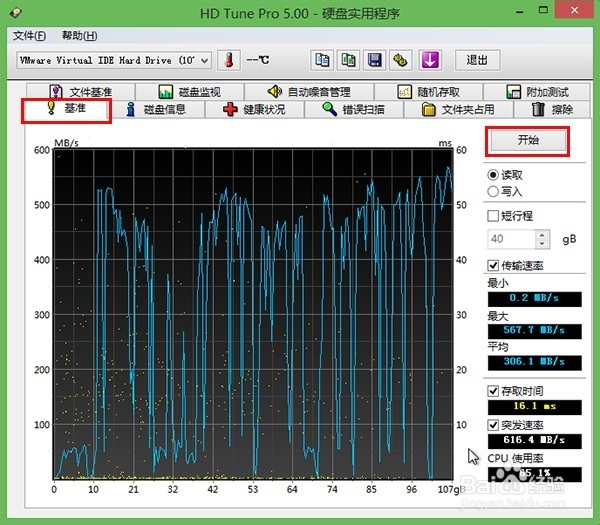Open the 错误扫描 tab
The width and height of the screenshot is (600, 525).
pyautogui.click(x=354, y=109)
